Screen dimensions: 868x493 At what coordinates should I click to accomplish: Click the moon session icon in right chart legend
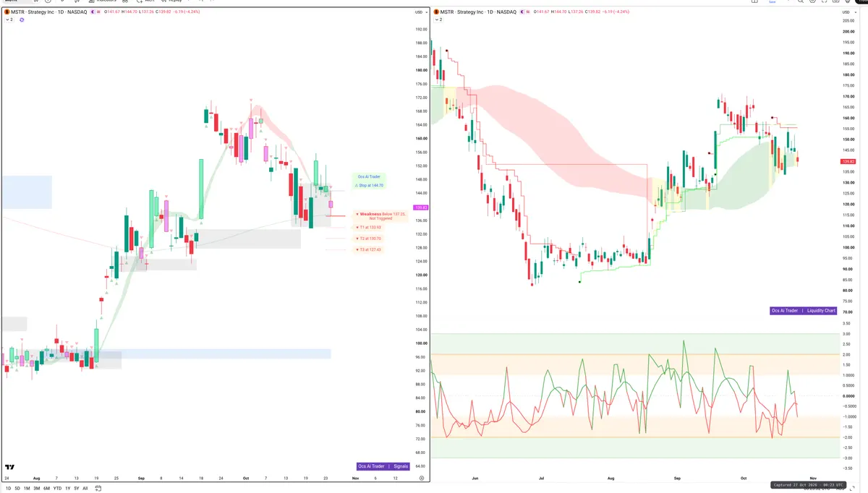click(x=522, y=12)
